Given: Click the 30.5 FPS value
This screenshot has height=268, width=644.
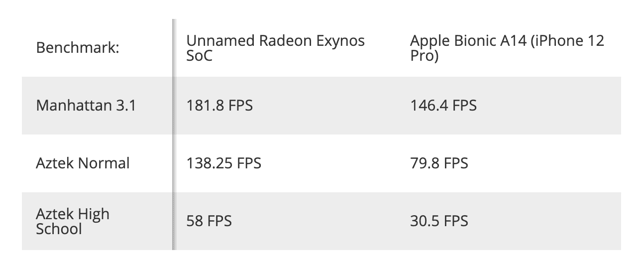Looking at the screenshot, I should point(439,221).
